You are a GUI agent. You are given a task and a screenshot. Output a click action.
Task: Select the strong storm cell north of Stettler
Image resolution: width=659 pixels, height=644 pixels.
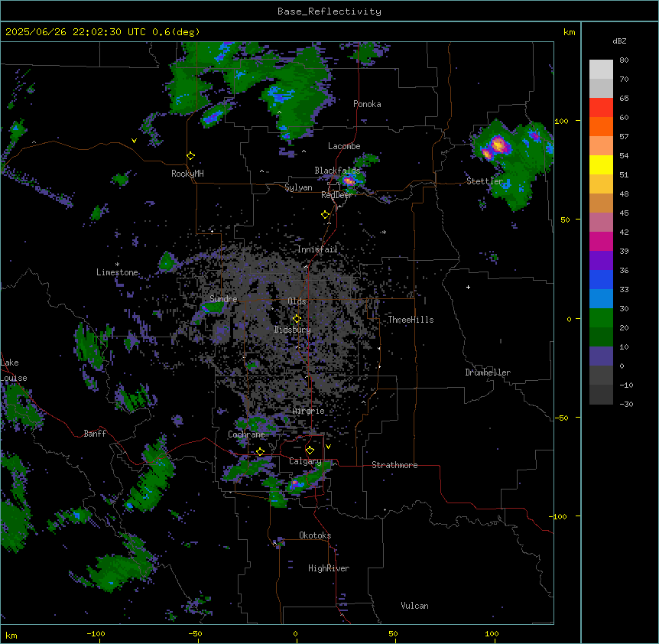(498, 145)
